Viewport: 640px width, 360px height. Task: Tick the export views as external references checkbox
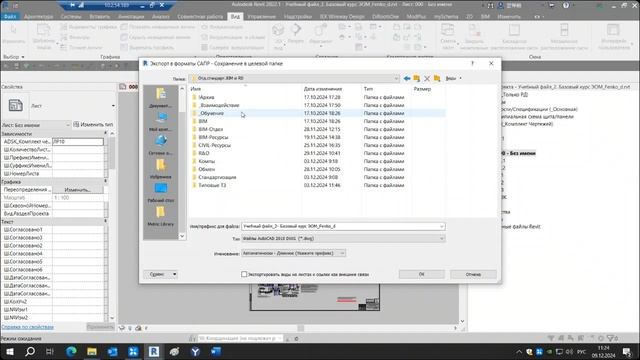[244, 274]
